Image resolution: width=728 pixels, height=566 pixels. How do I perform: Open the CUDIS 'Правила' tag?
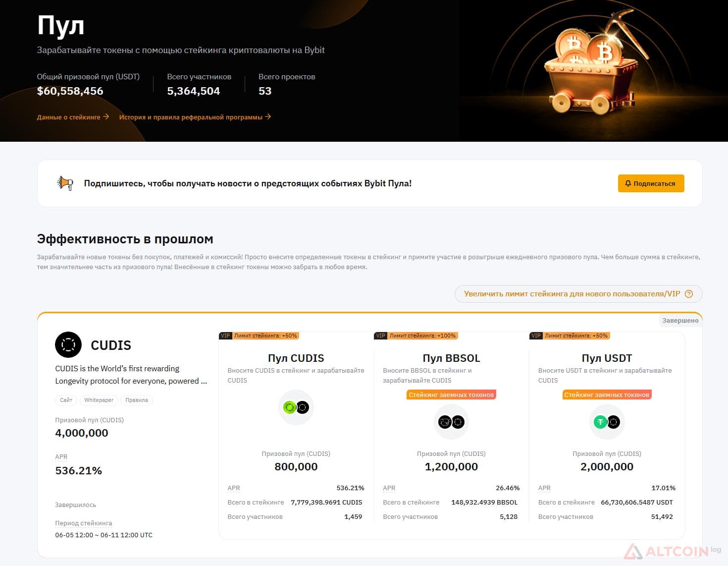pos(137,400)
